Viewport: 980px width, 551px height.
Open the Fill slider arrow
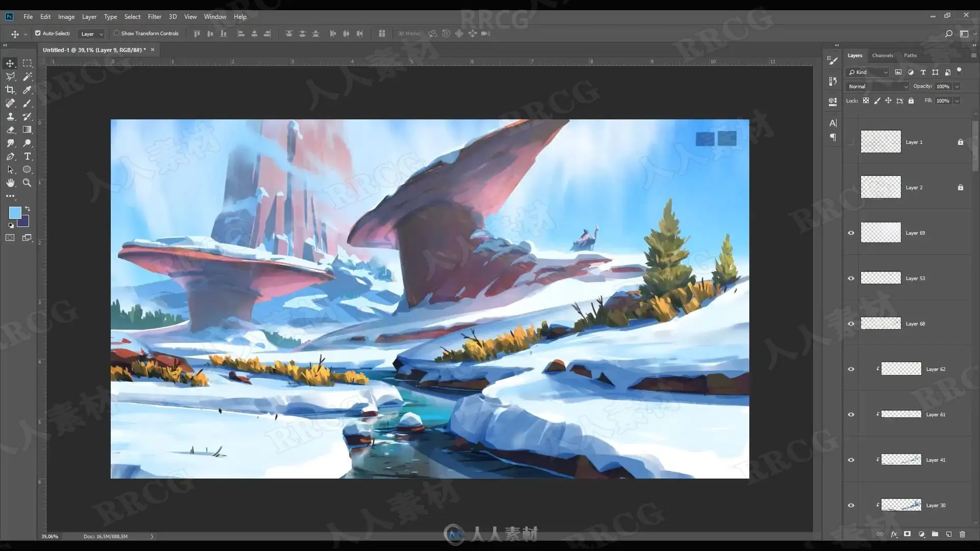click(x=957, y=101)
